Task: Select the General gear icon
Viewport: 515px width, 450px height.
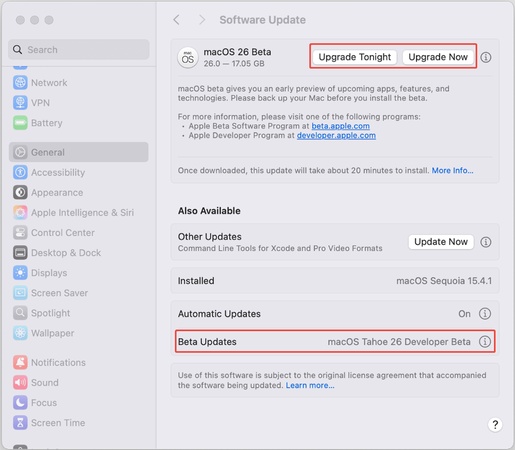Action: [20, 152]
